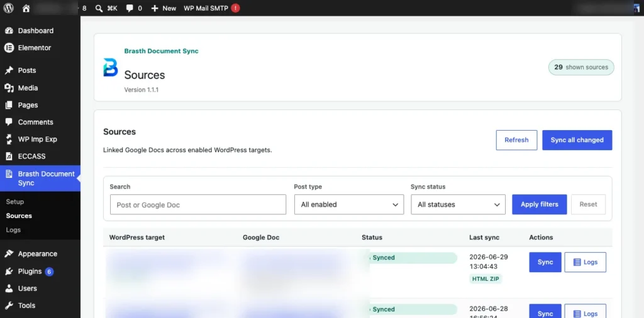Sync the source last synced 2026-06-28

(545, 311)
